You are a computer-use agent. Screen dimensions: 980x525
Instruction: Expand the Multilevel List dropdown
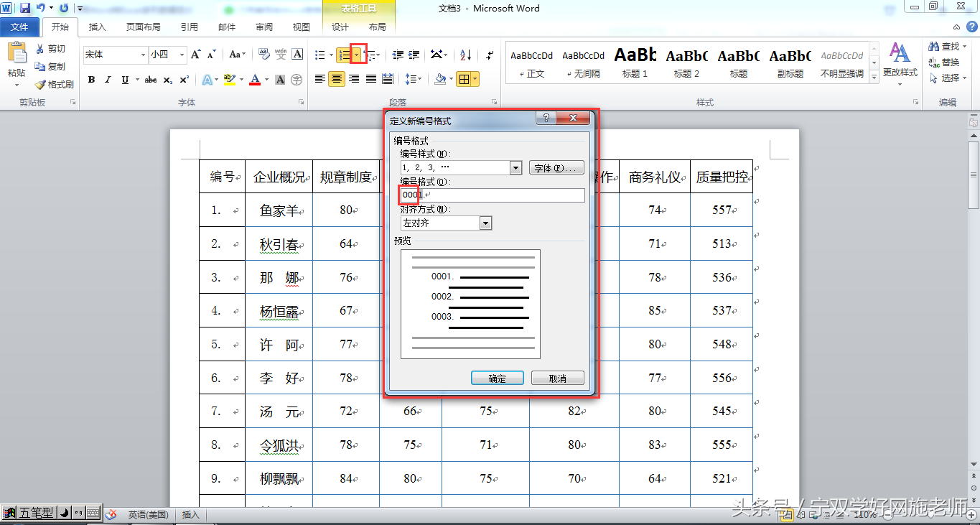pos(378,55)
